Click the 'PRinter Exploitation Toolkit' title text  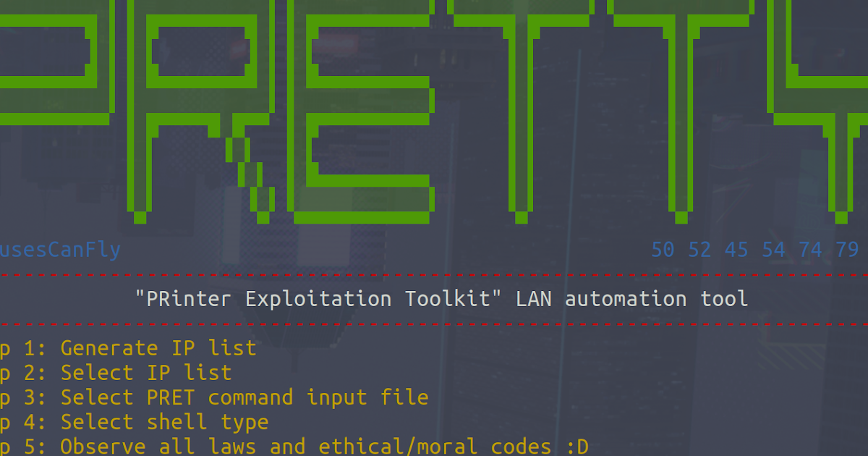point(441,298)
